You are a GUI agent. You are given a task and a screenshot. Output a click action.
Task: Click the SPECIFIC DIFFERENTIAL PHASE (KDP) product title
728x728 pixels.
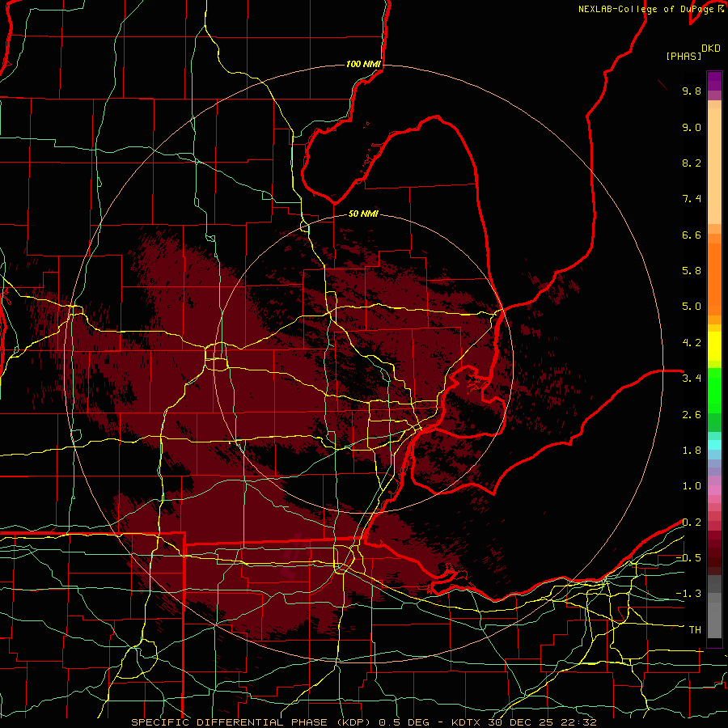point(252,722)
